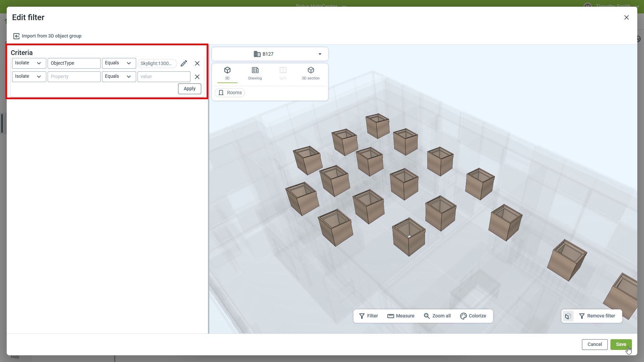The image size is (644, 362).
Task: Select the 3D view tab
Action: 227,73
